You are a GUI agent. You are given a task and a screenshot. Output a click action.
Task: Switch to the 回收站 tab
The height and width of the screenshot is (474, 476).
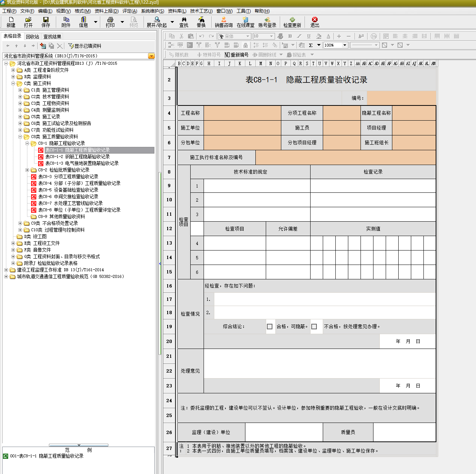tap(33, 37)
